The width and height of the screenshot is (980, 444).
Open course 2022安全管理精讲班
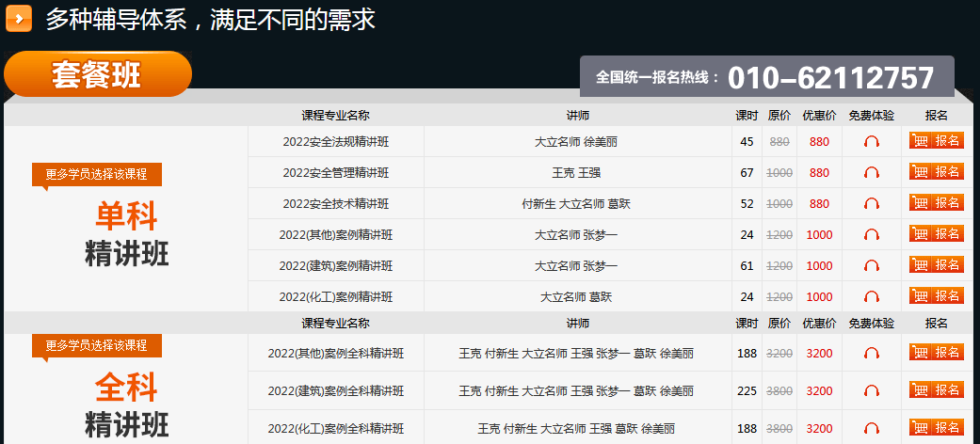(336, 173)
